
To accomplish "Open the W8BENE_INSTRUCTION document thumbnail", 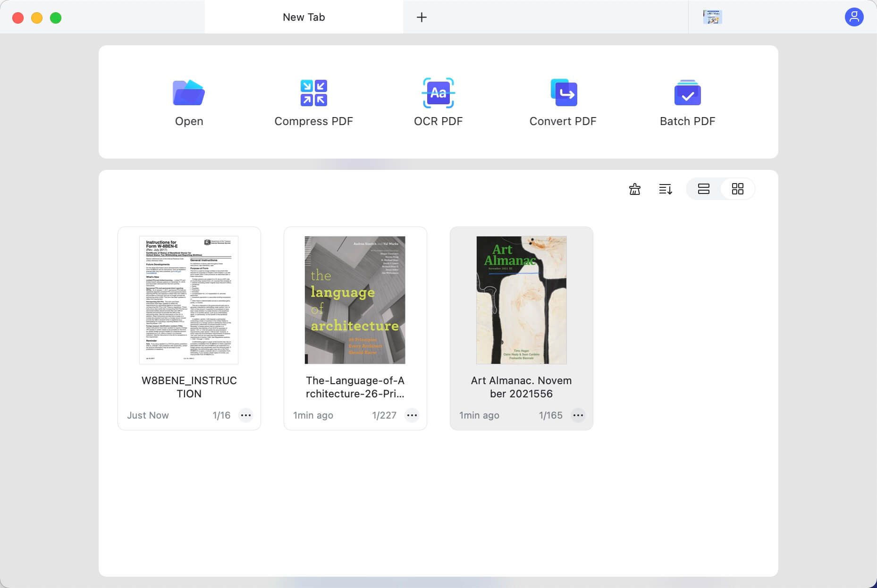I will (189, 300).
